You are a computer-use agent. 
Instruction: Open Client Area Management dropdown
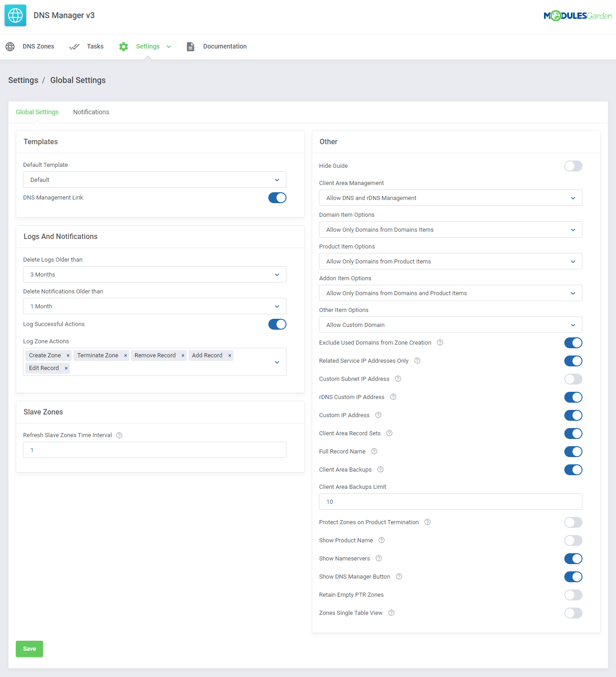pyautogui.click(x=451, y=198)
